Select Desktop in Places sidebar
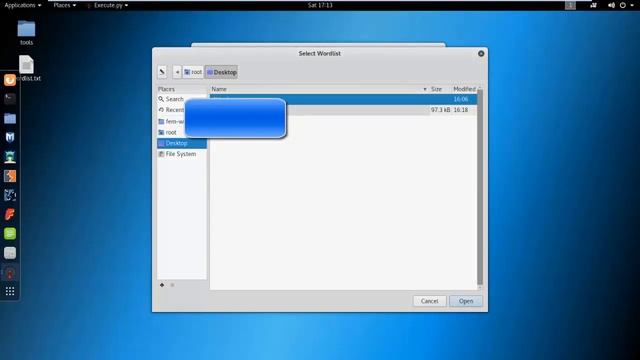The width and height of the screenshot is (640, 360). [182, 143]
